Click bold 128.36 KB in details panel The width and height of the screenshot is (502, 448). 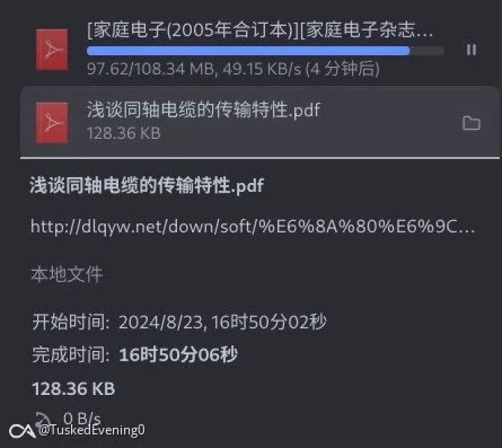[x=73, y=389]
